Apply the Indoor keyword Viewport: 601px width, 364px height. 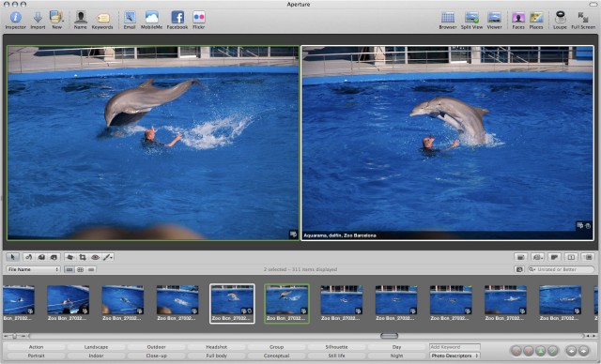(96, 356)
